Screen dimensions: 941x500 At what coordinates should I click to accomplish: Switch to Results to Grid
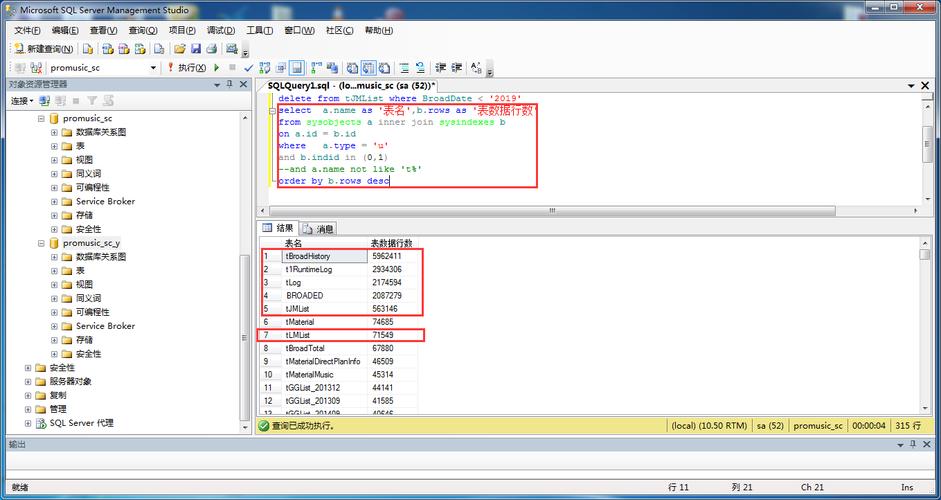368,68
